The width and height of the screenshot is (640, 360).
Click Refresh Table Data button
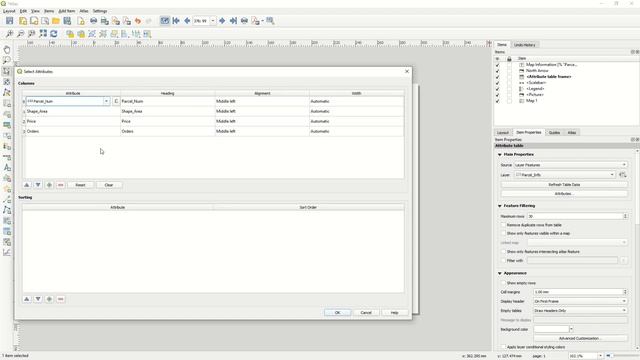click(x=564, y=185)
